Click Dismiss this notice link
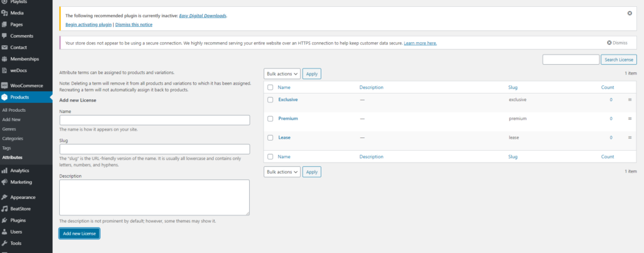This screenshot has width=644, height=253. 134,24
